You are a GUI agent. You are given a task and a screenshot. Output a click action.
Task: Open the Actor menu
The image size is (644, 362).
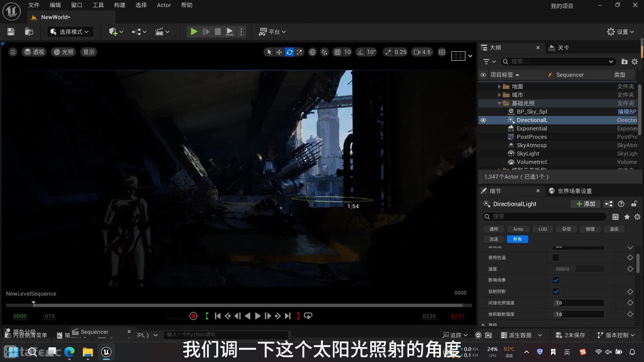click(164, 5)
